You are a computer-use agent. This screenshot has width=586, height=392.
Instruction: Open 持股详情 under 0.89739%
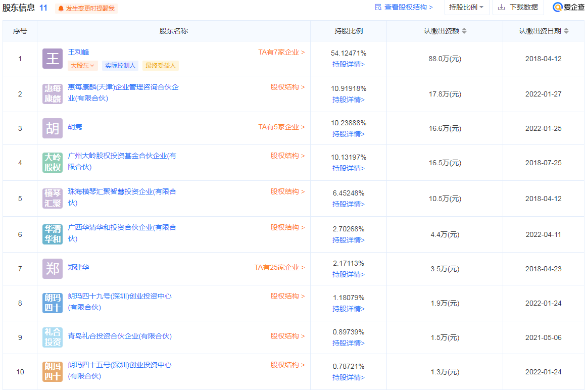tap(348, 343)
